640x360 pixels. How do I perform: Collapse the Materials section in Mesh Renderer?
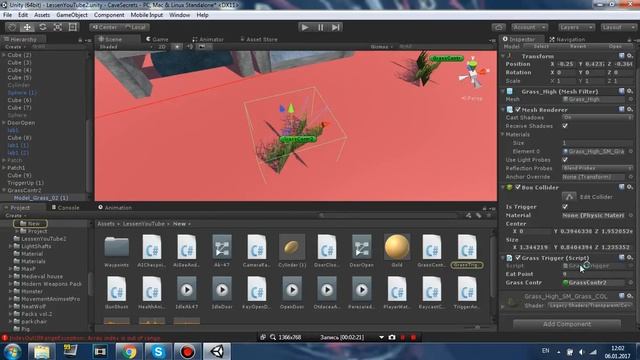503,134
